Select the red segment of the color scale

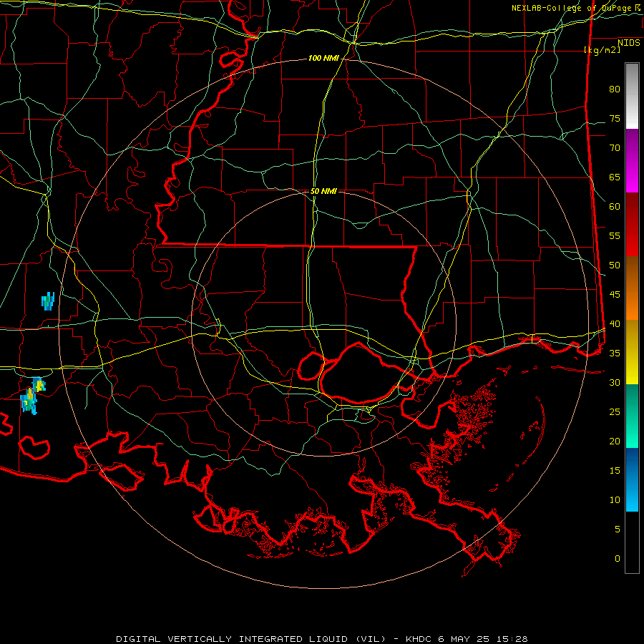pos(632,225)
